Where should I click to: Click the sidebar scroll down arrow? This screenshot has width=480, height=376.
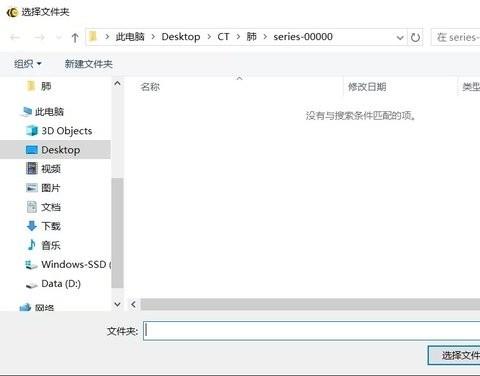[x=117, y=304]
